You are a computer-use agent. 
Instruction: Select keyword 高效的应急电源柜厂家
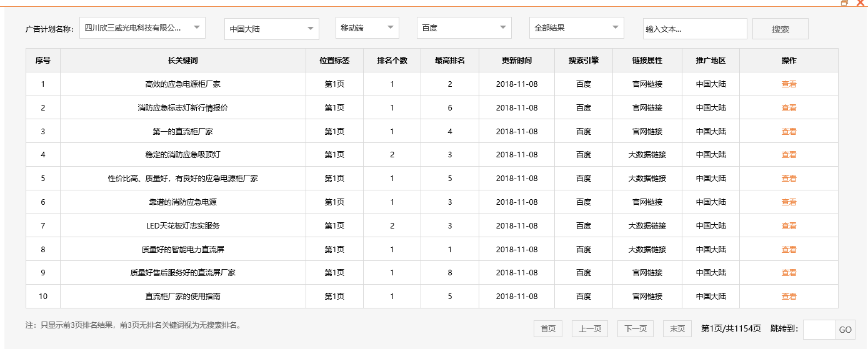183,84
